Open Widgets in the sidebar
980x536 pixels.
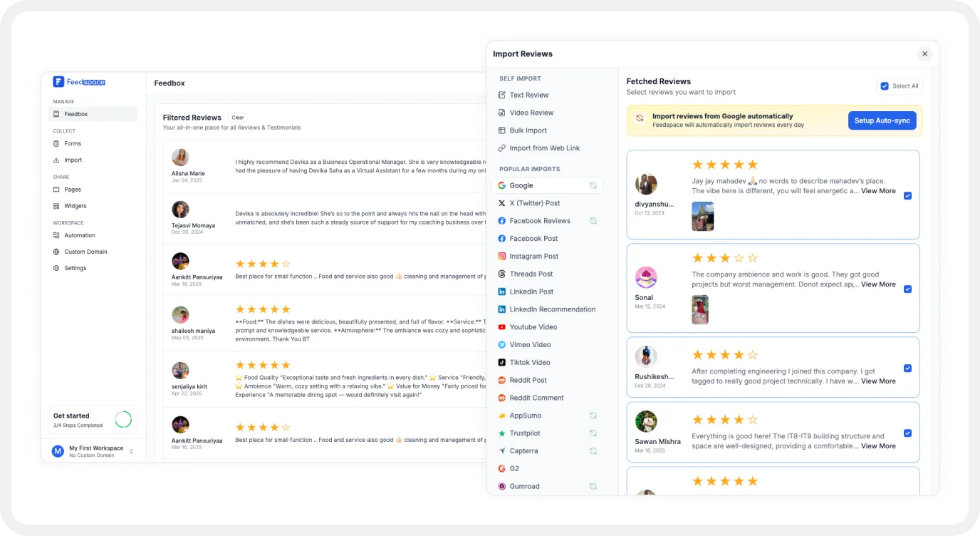click(75, 206)
